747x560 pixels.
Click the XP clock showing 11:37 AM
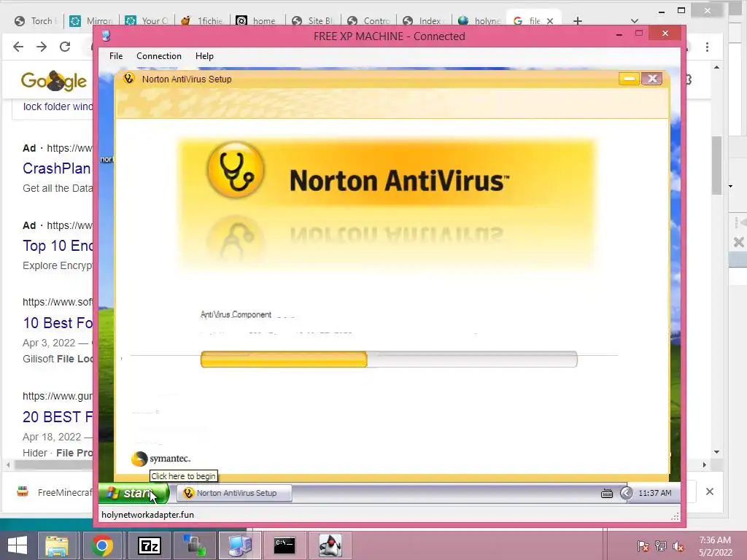655,493
